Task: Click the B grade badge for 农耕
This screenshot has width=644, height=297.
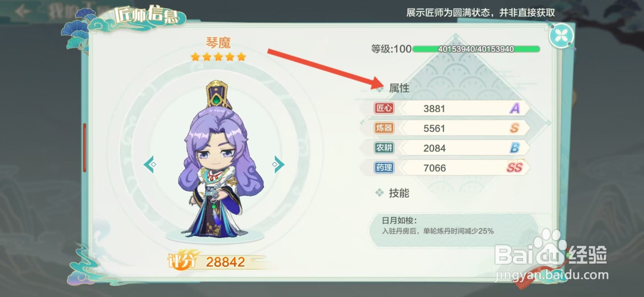Action: [x=514, y=148]
